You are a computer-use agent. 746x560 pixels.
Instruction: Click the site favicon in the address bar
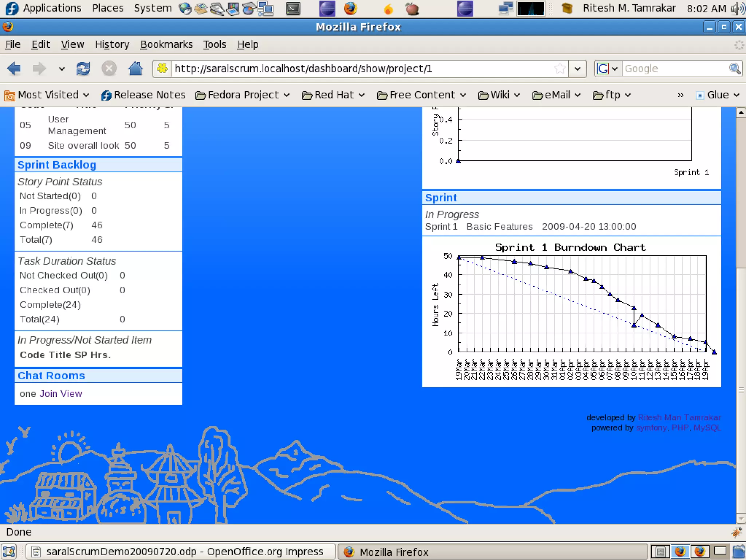pyautogui.click(x=162, y=68)
